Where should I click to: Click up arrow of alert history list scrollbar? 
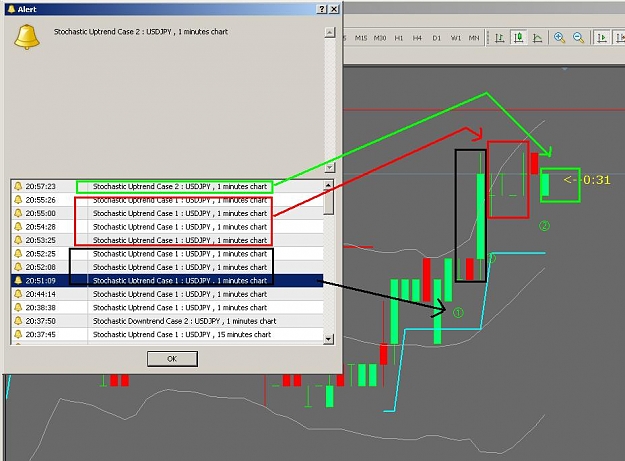[328, 185]
